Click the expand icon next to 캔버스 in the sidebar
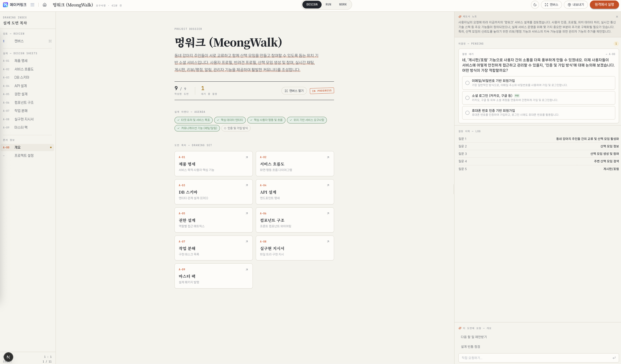The image size is (621, 364). click(50, 41)
